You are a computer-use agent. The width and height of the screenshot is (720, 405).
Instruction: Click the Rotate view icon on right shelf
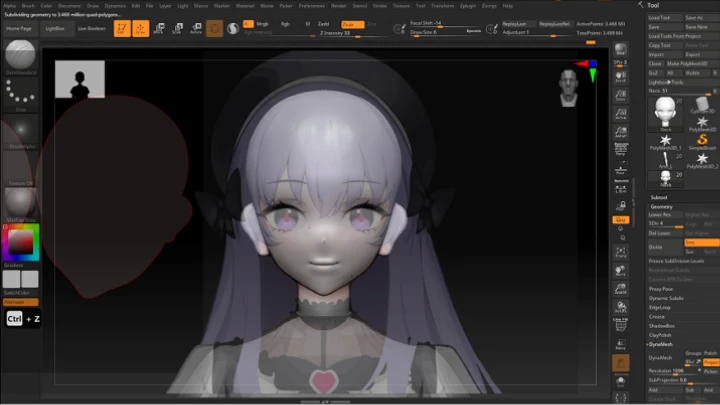tap(620, 307)
